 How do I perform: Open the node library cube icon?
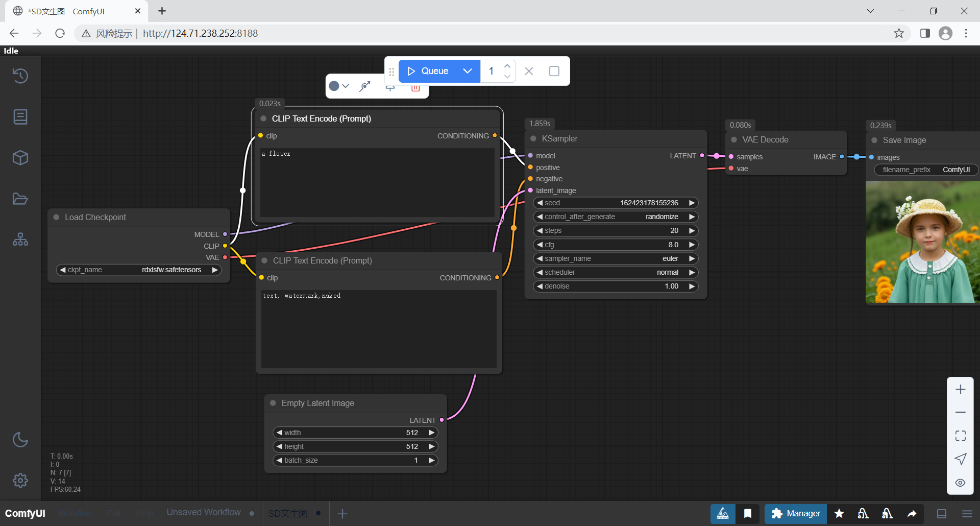20,158
